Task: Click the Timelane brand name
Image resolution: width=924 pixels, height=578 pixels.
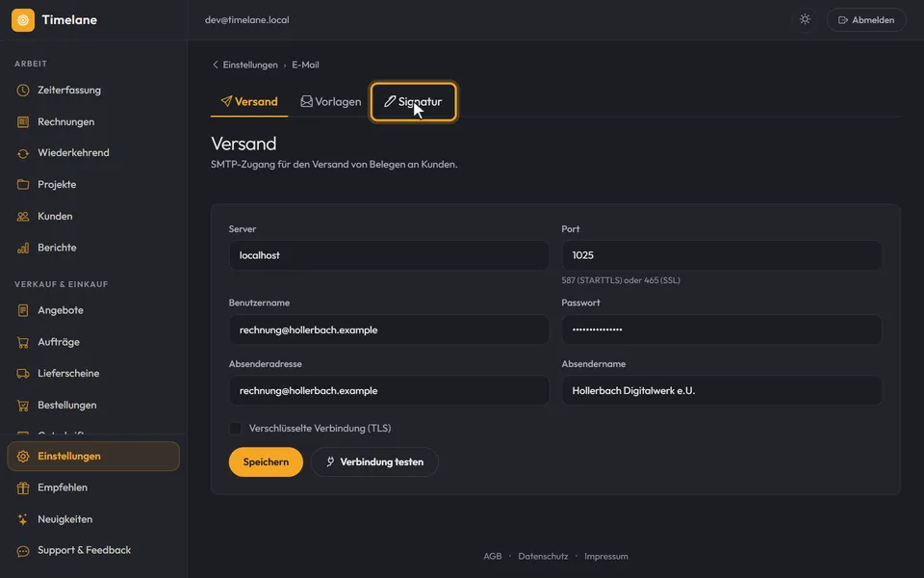Action: pos(69,20)
